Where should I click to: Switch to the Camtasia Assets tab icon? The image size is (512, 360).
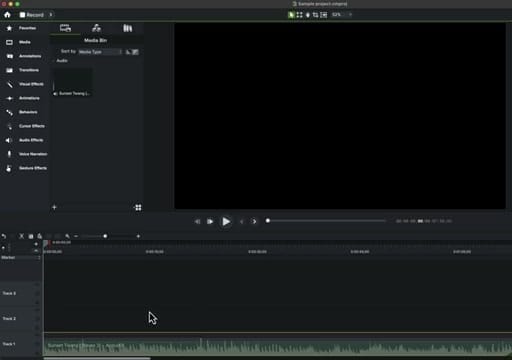pyautogui.click(x=96, y=28)
